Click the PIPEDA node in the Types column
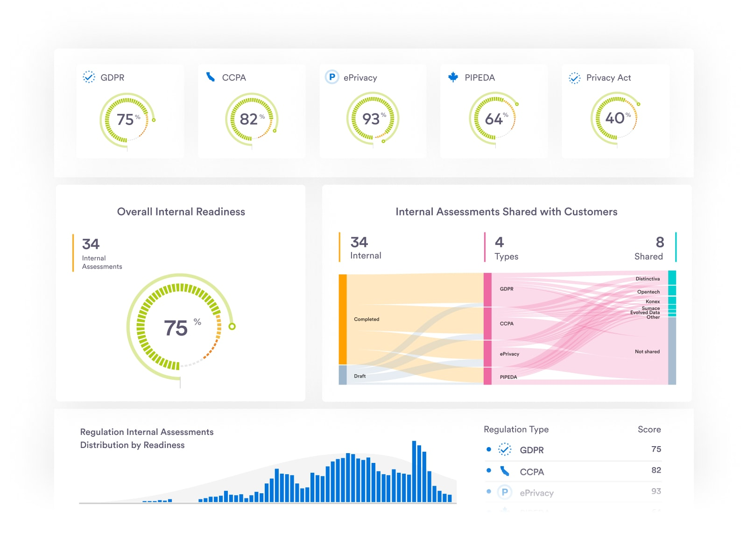The width and height of the screenshot is (747, 560). click(x=487, y=377)
